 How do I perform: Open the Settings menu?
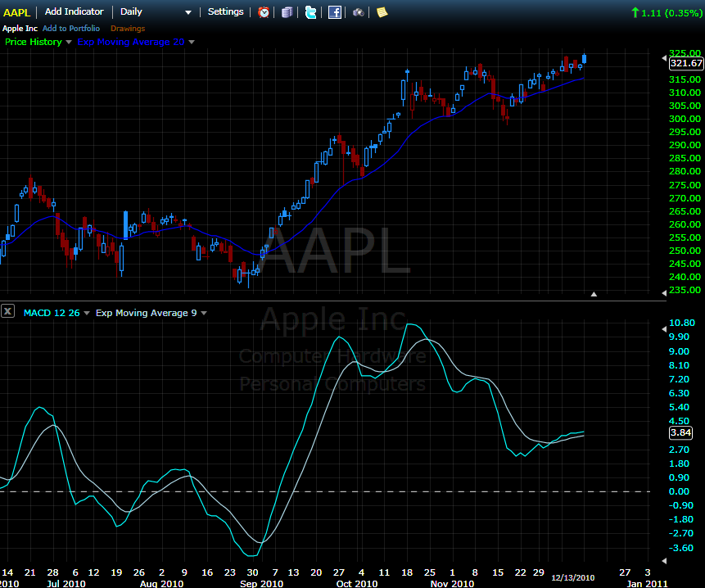(225, 11)
